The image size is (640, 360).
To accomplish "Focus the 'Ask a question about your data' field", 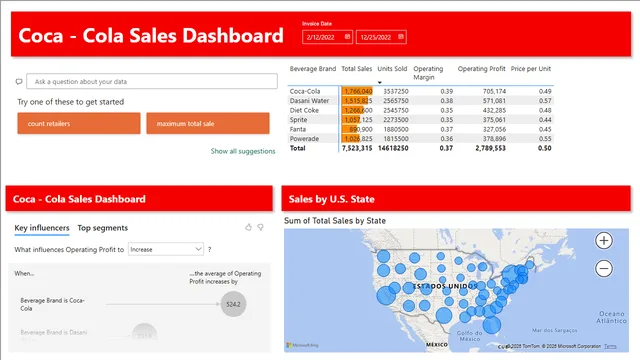I will pyautogui.click(x=152, y=81).
